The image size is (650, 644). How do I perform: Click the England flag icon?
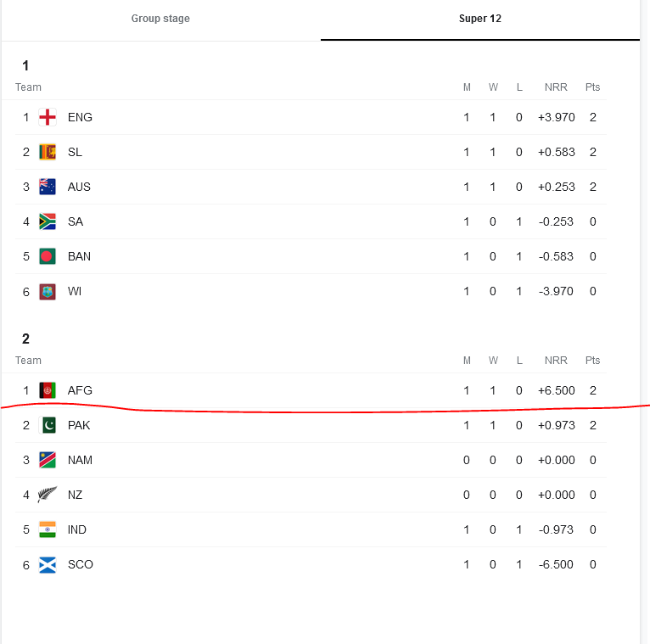click(x=48, y=117)
